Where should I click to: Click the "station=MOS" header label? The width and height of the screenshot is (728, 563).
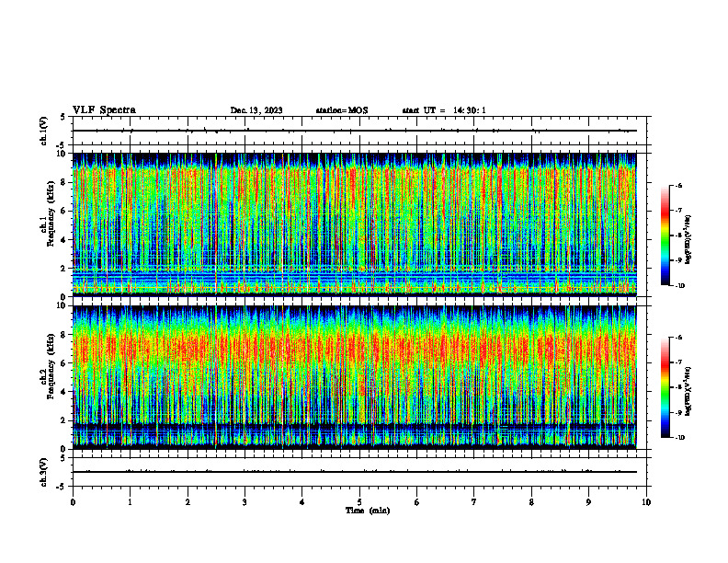[x=342, y=110]
